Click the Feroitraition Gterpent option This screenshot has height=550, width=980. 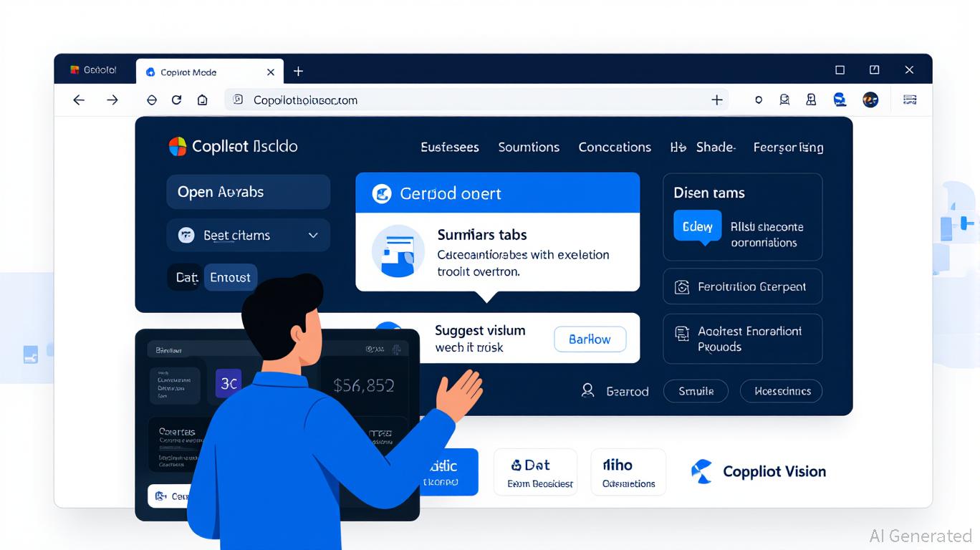point(742,287)
